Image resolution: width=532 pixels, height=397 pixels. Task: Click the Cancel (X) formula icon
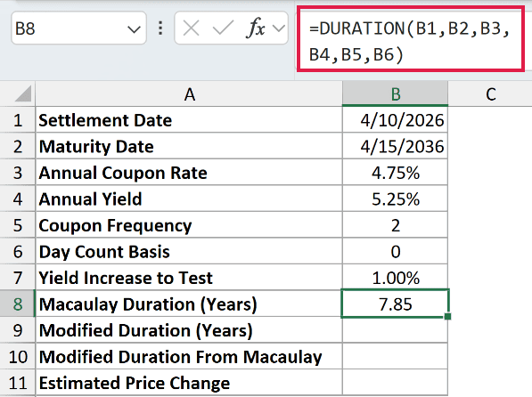coord(191,28)
